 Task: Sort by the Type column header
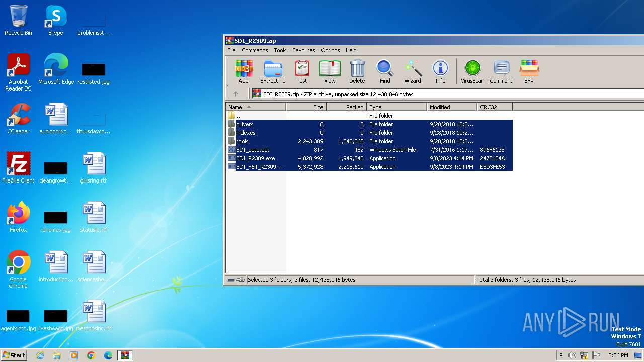(396, 107)
